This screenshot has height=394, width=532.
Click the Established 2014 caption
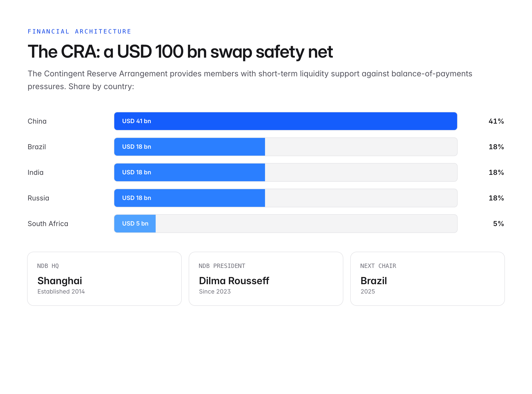pyautogui.click(x=61, y=292)
